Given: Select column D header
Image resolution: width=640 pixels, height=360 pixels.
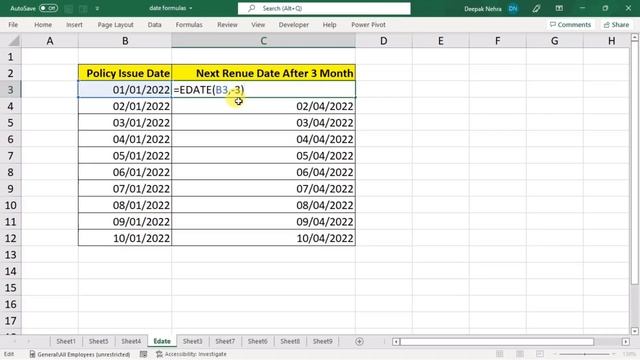Looking at the screenshot, I should pos(384,41).
